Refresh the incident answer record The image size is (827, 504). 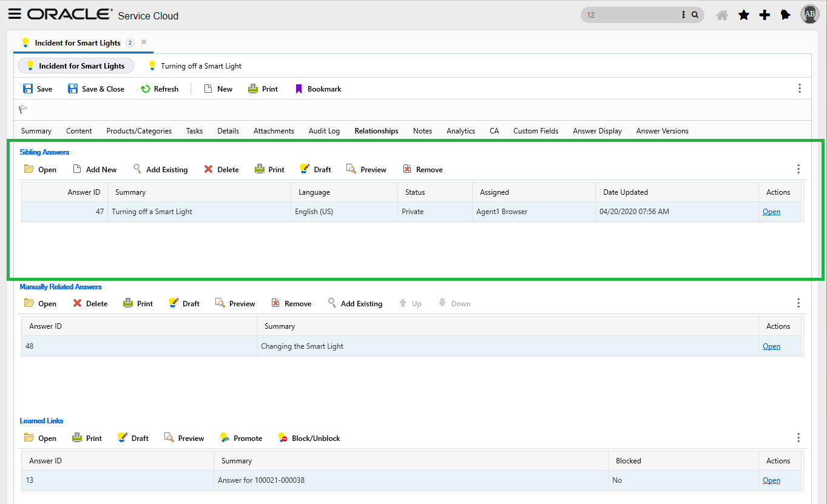click(x=160, y=89)
